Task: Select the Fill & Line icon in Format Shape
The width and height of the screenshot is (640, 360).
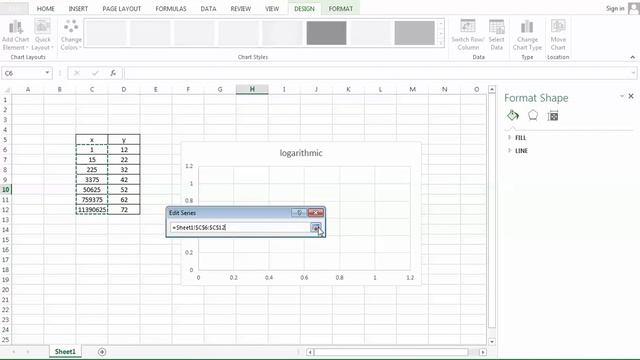Action: [x=513, y=116]
